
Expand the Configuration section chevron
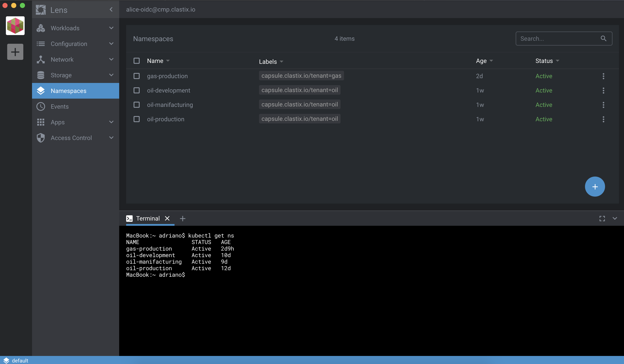coord(111,44)
